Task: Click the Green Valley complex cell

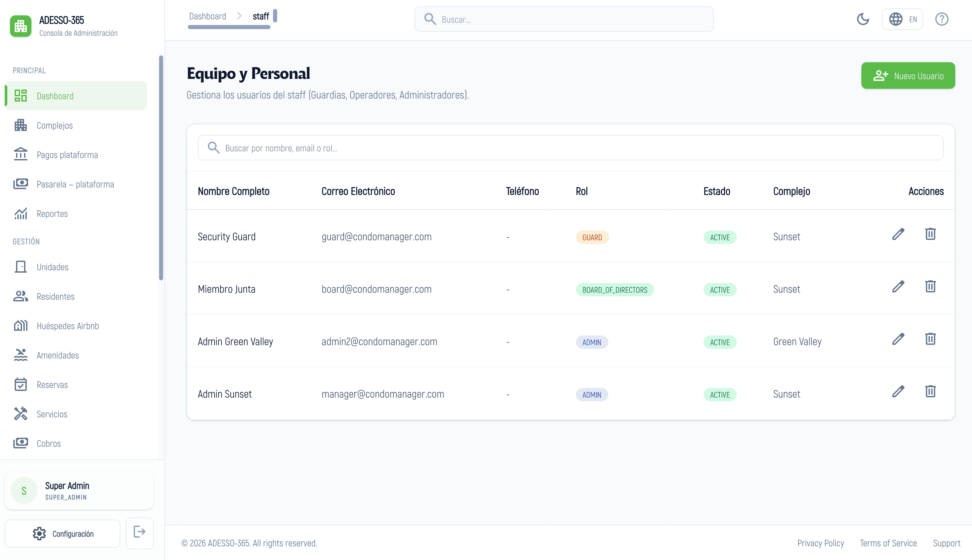Action: (797, 341)
